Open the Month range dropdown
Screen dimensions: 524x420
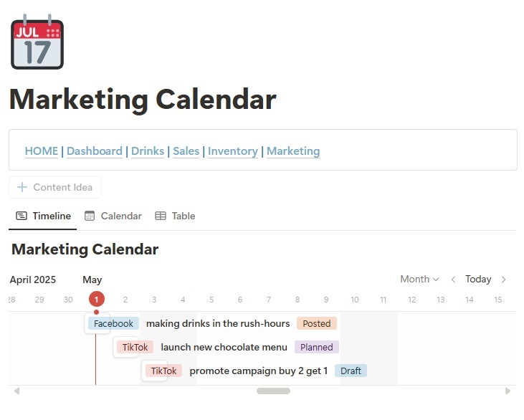(x=419, y=280)
